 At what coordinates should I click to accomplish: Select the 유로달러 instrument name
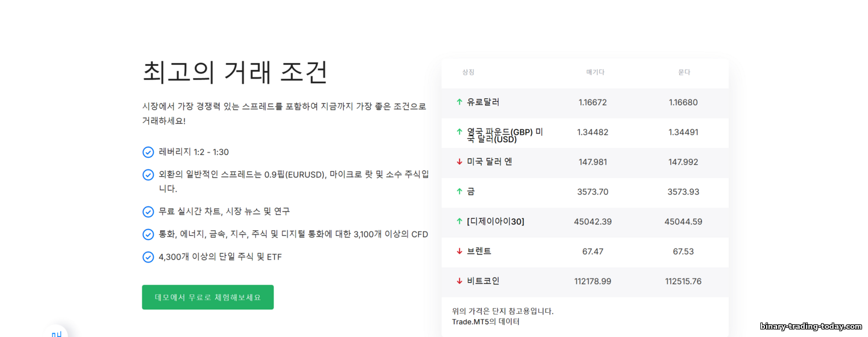pos(483,102)
